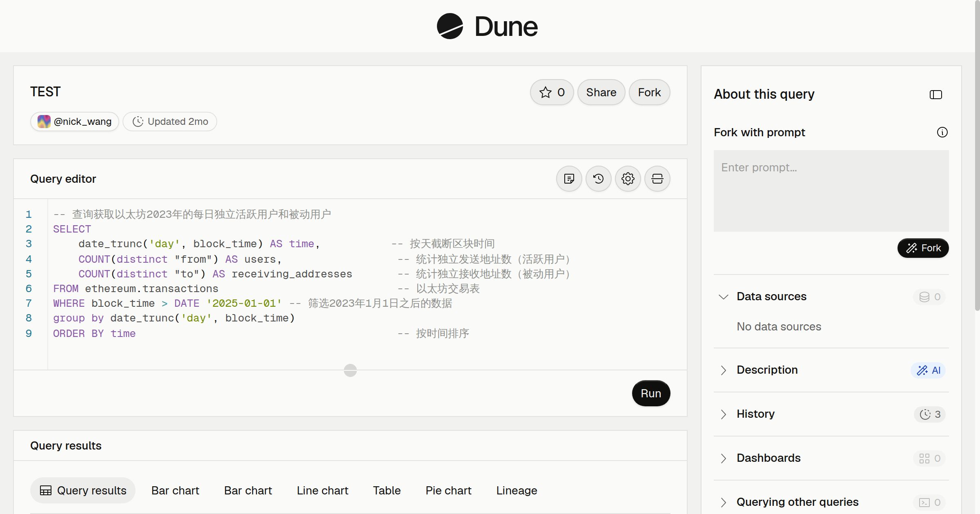The width and height of the screenshot is (980, 514).
Task: Click the editor resize handle circle
Action: pyautogui.click(x=350, y=370)
